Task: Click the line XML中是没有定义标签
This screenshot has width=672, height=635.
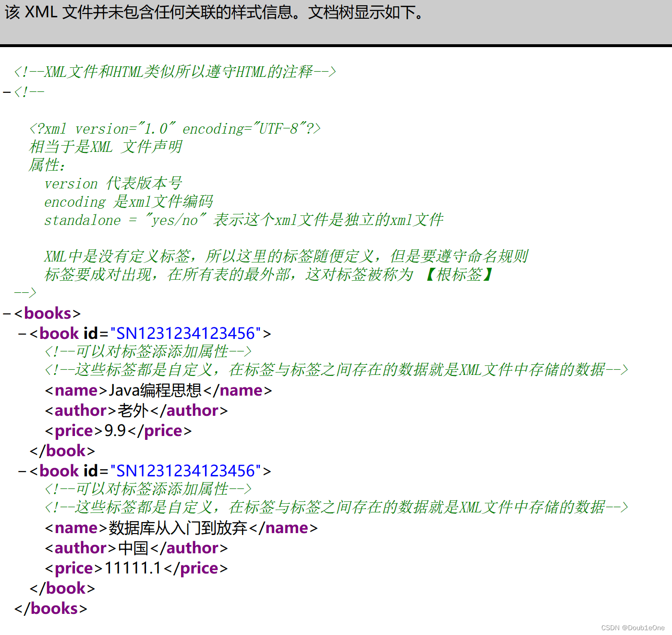Action: pyautogui.click(x=286, y=257)
